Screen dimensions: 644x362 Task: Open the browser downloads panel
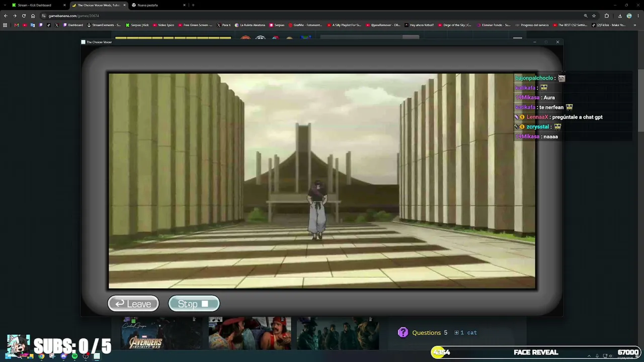click(620, 16)
